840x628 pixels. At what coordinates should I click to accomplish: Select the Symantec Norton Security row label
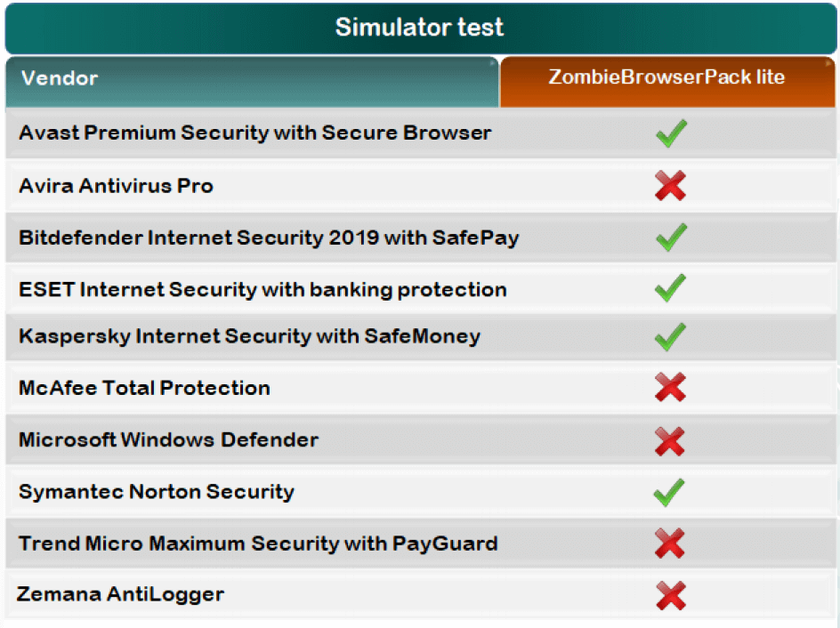(x=156, y=492)
